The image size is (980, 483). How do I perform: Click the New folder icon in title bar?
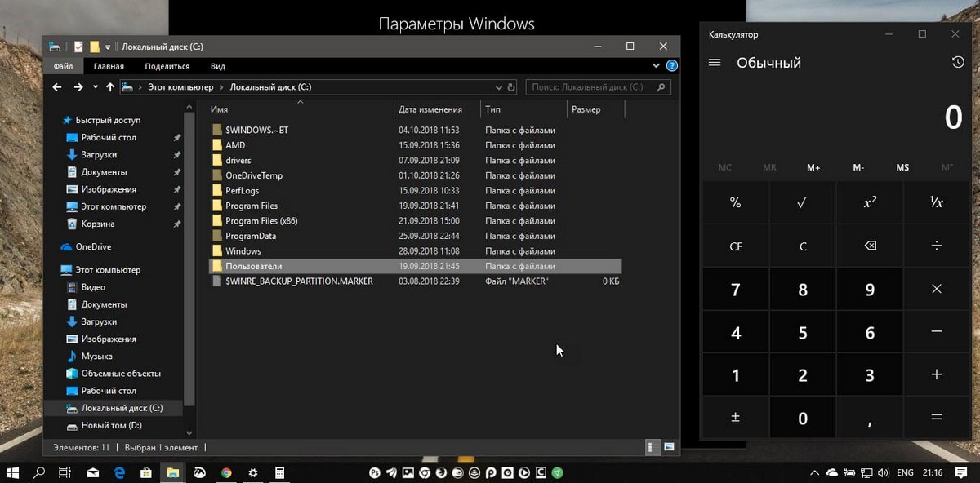(x=94, y=47)
